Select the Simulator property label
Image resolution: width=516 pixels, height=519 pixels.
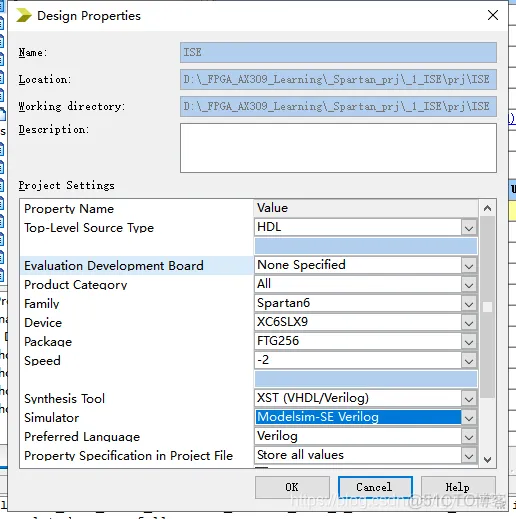52,418
